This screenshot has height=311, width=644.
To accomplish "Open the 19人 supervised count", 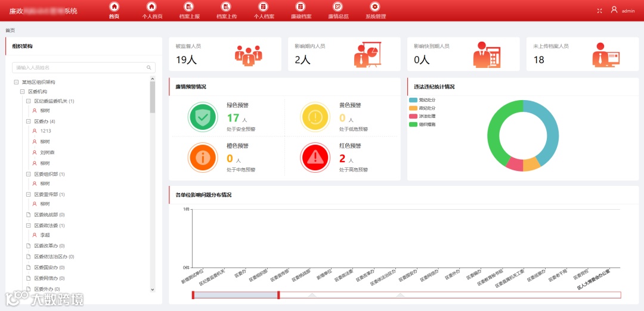I will click(x=187, y=60).
